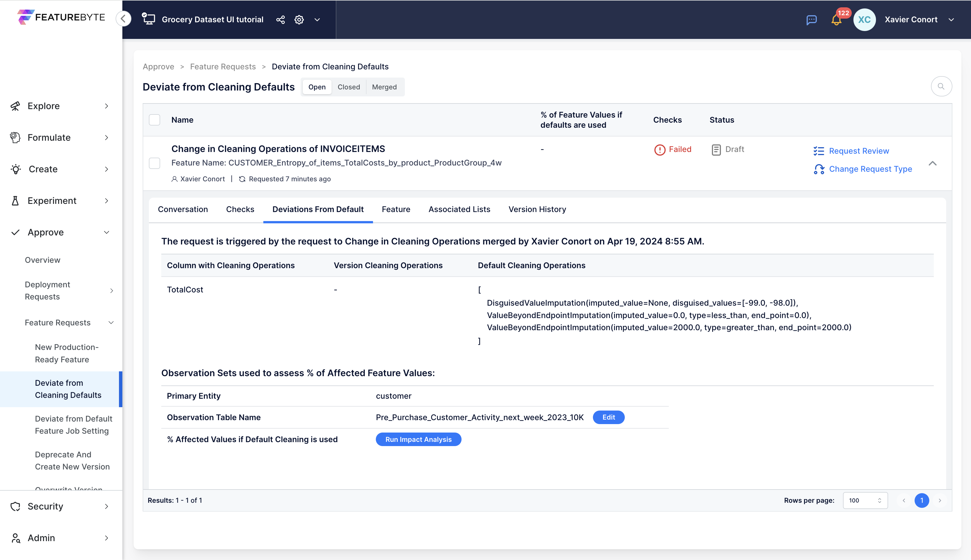Open catalog settings gear icon
The image size is (971, 560).
coord(299,20)
